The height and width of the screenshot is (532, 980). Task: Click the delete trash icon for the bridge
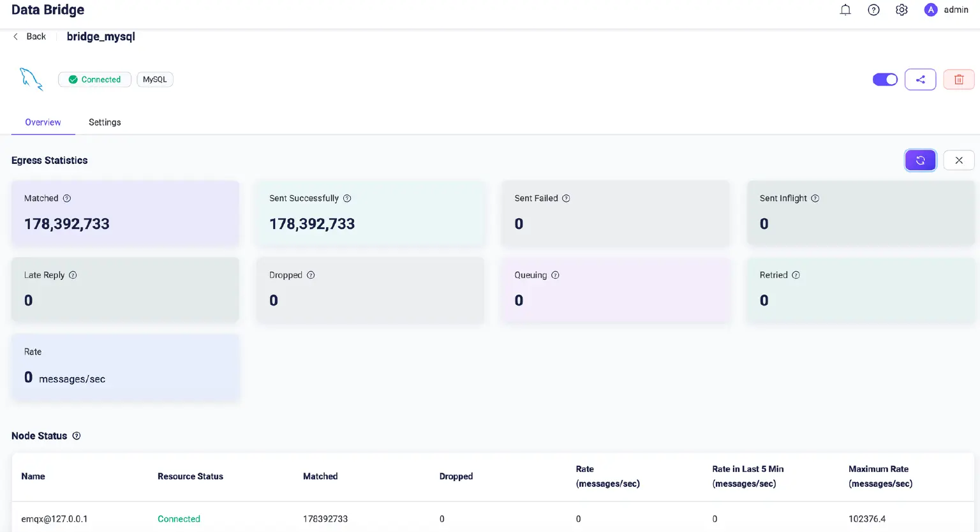coord(958,79)
